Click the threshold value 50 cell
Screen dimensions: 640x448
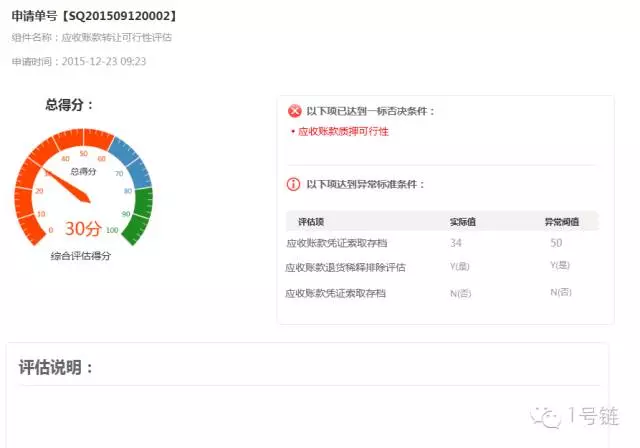coord(556,243)
